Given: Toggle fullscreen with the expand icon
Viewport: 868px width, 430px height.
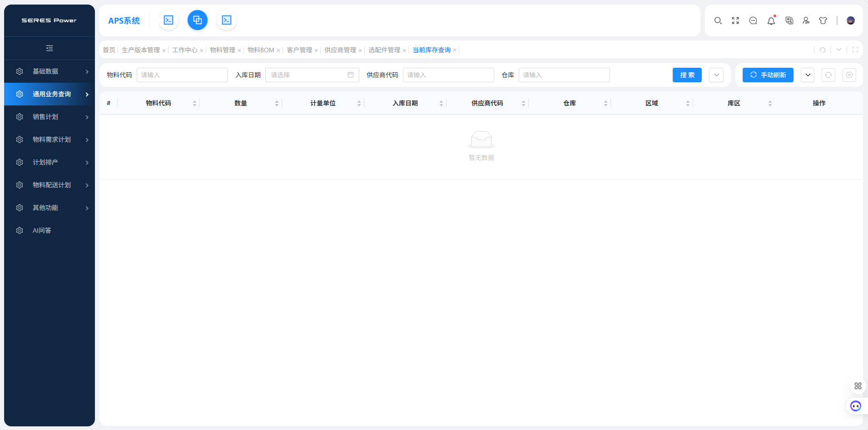Looking at the screenshot, I should coord(735,20).
